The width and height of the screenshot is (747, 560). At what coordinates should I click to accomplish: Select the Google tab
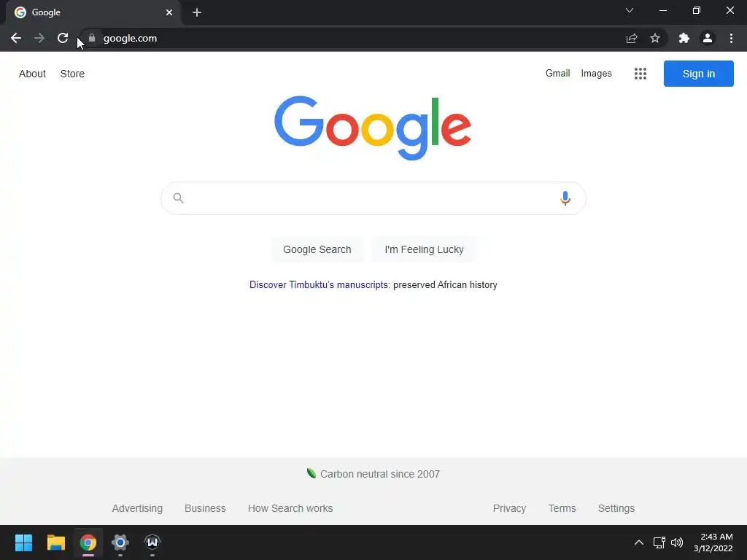93,12
